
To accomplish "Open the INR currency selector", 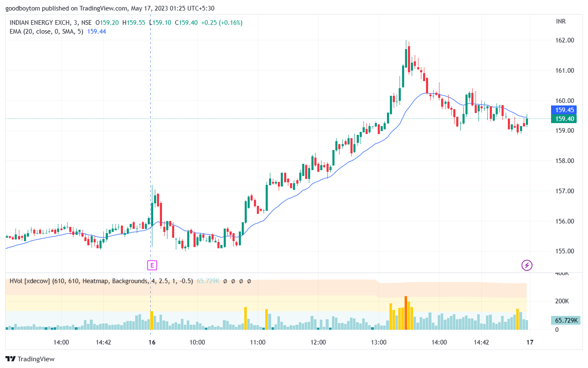I will coord(561,21).
